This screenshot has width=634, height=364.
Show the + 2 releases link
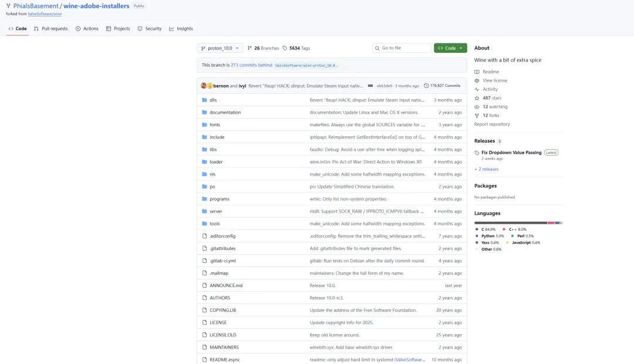click(487, 169)
